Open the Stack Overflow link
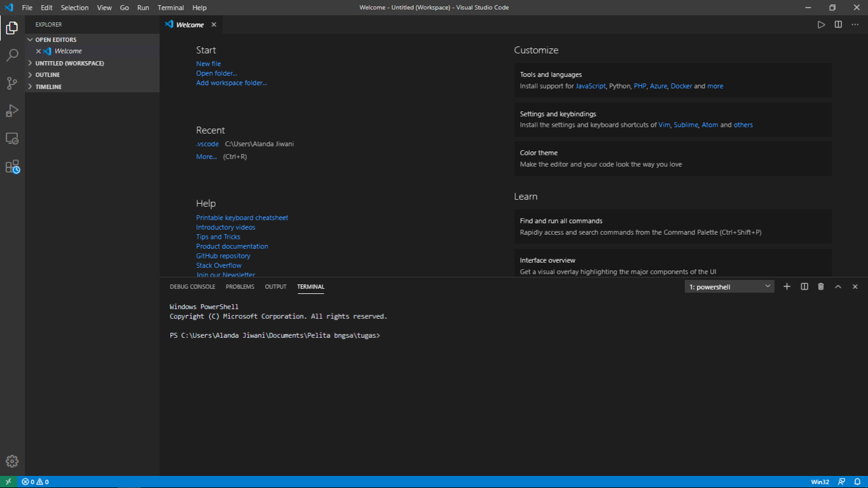 pyautogui.click(x=219, y=265)
